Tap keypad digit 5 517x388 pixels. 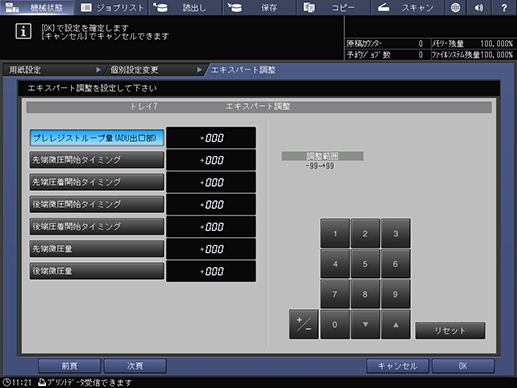point(365,264)
